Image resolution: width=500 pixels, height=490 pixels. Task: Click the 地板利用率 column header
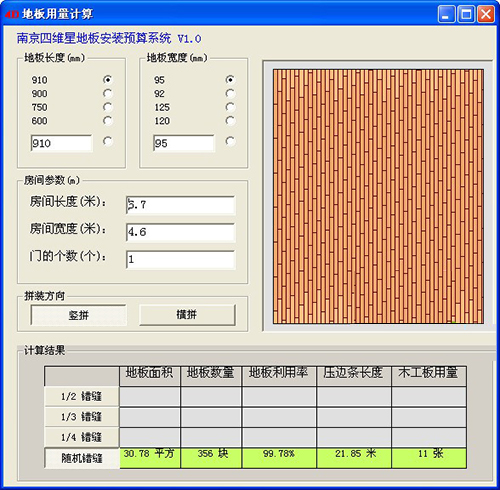tap(279, 376)
